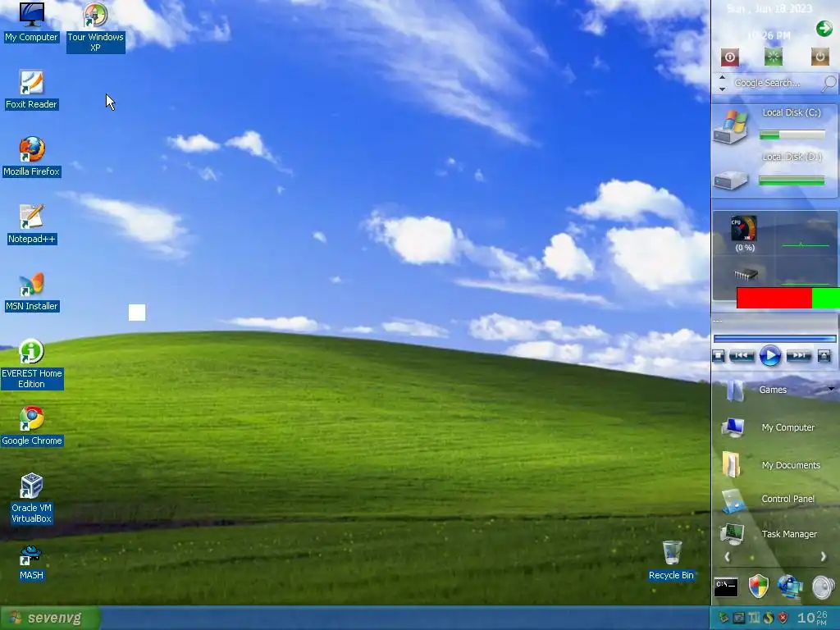Viewport: 840px width, 630px height.
Task: Click the eject button in the media player
Action: pyautogui.click(x=824, y=356)
